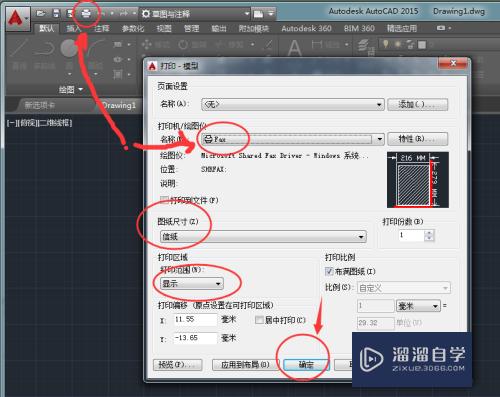Screen dimensions: 500x397
Task: Open the 比例 scale dropdown showing 自定义
Action: [x=404, y=288]
